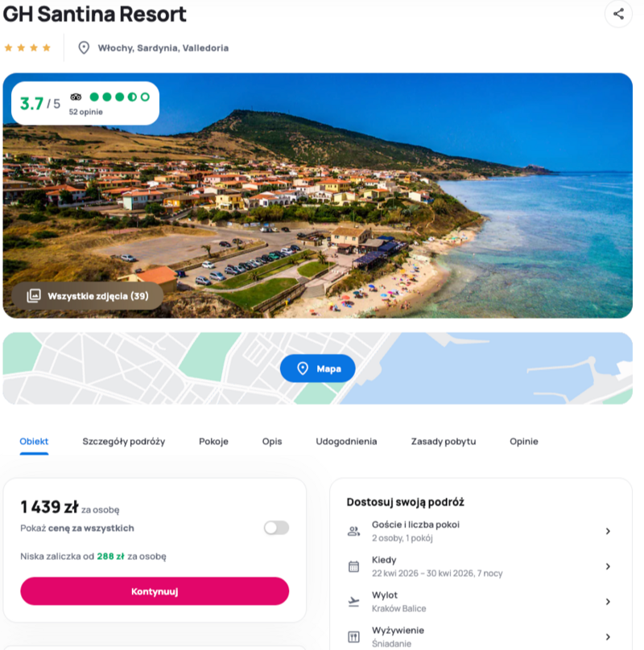Open the Opinie tab
Viewport: 644px width, 650px height.
click(524, 442)
